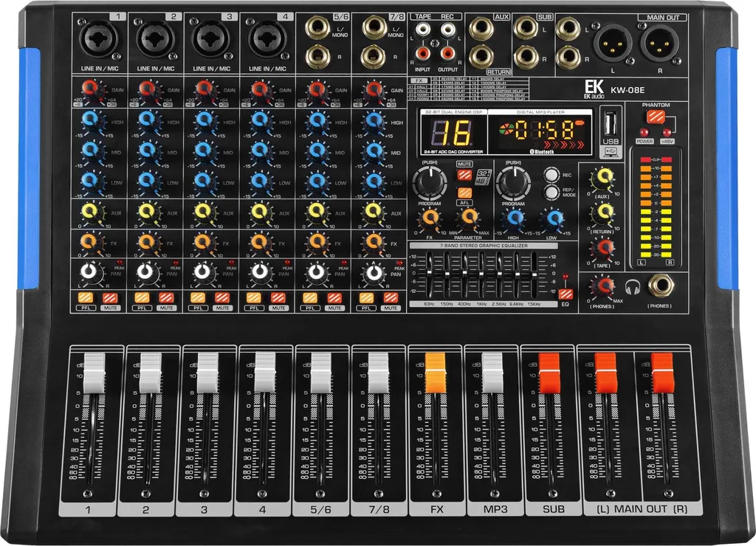Click the round REC button

click(551, 175)
